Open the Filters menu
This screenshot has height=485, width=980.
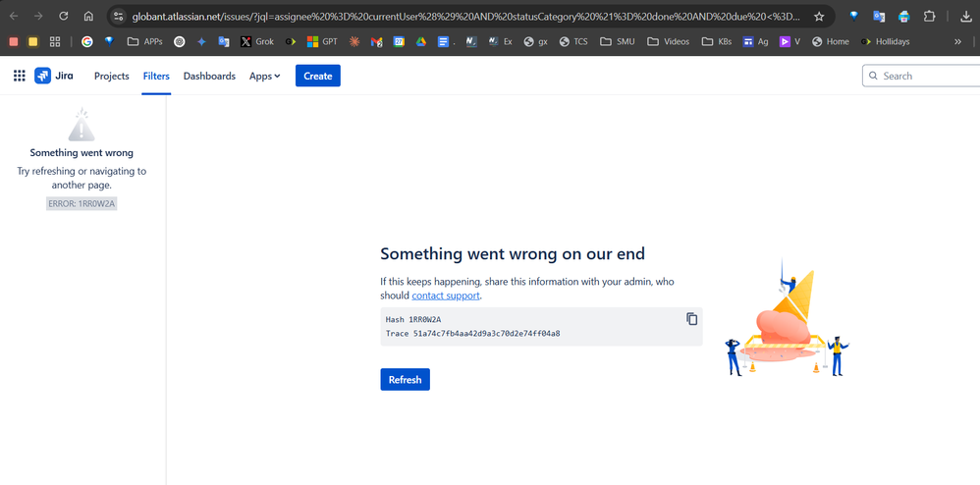pos(156,76)
